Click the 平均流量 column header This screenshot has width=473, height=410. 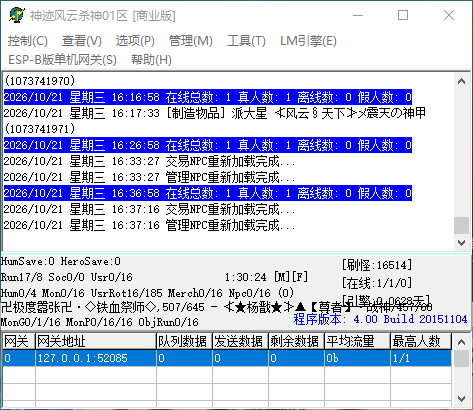click(x=357, y=341)
